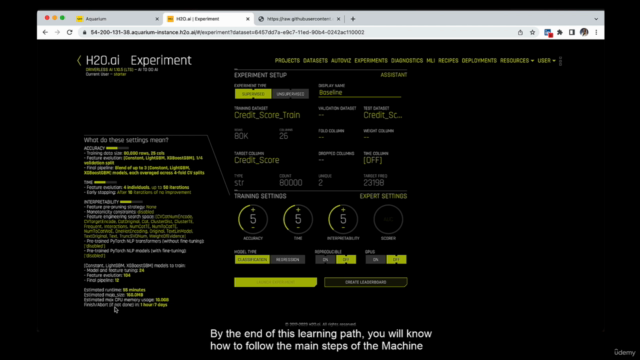Decrease the Interpretability dial with minus
The image size is (640, 360).
343,228
